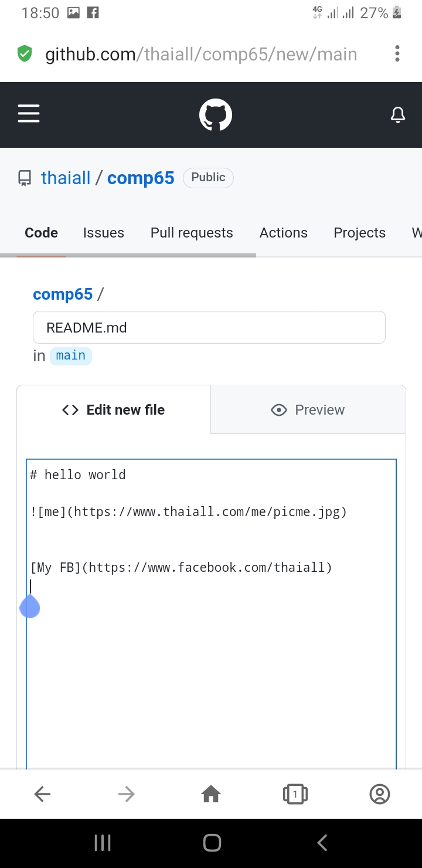The height and width of the screenshot is (868, 422).
Task: Open the thaiall owner link
Action: tap(66, 178)
